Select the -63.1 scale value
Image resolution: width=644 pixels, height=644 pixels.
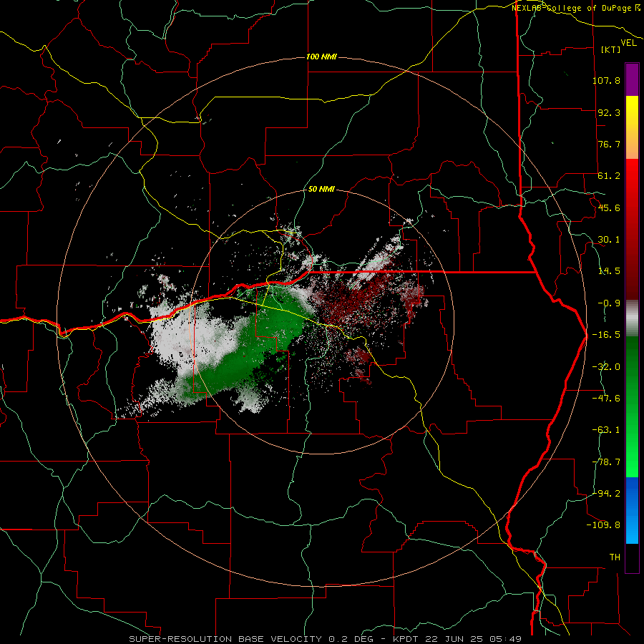coord(606,430)
